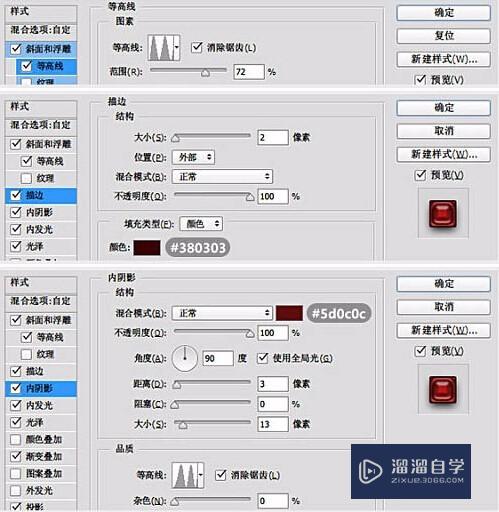Screen dimensions: 499x512
Task: Expand the contour picker arrow beside 品质 等高线
Action: (x=201, y=475)
